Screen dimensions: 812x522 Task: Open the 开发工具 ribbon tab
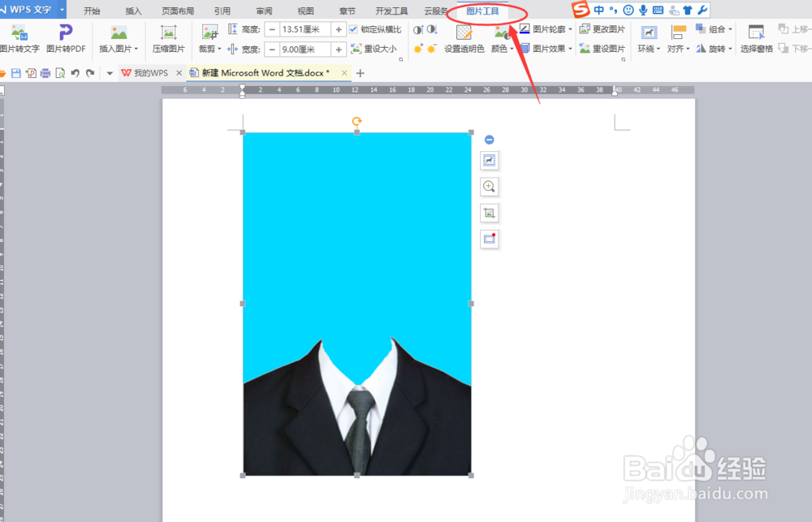391,11
